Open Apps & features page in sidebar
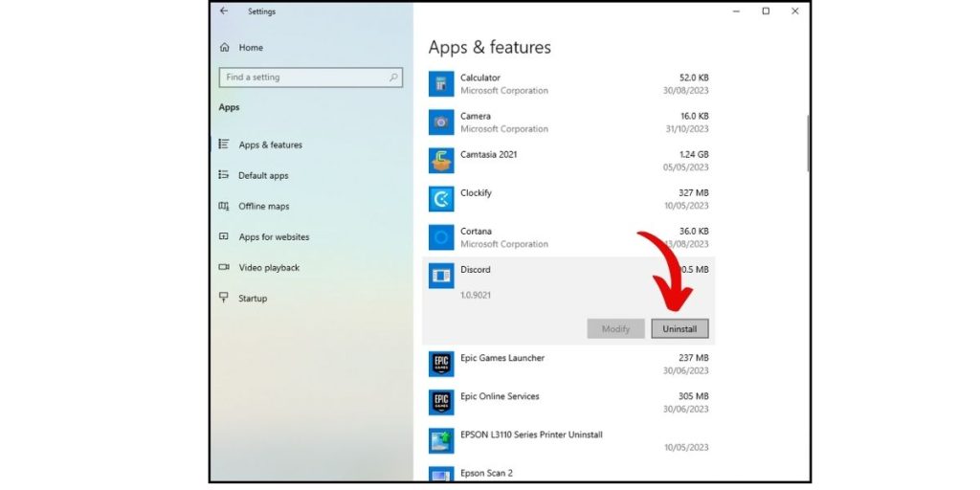 pos(270,145)
